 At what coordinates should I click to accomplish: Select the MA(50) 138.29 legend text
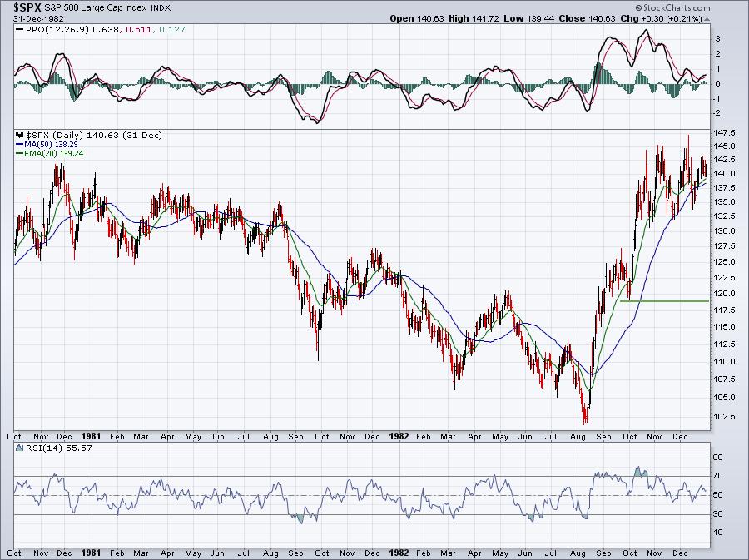click(x=55, y=144)
